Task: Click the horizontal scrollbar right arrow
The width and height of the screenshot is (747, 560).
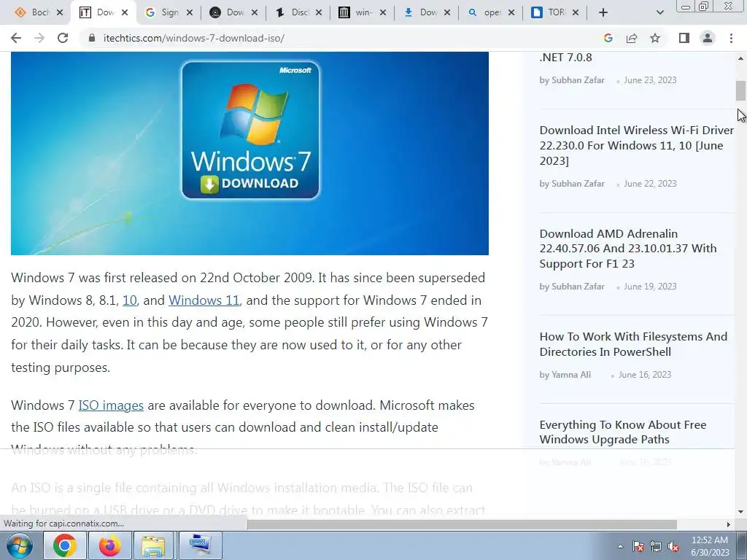Action: coord(729,524)
